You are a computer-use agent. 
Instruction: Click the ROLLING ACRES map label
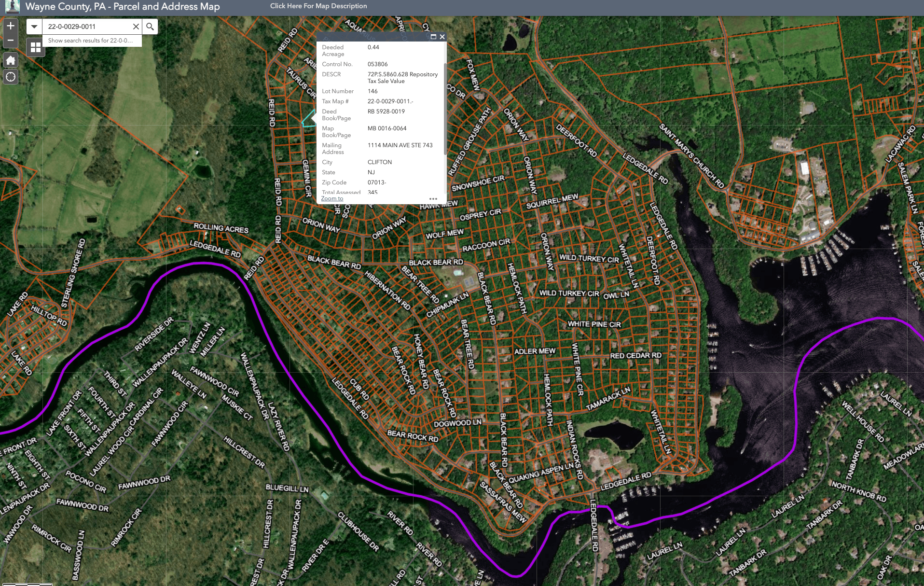pyautogui.click(x=221, y=228)
